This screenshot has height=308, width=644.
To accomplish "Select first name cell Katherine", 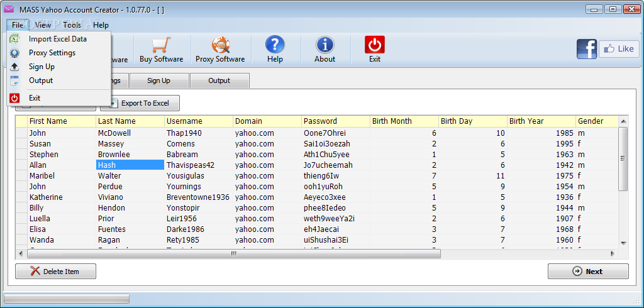I will pyautogui.click(x=62, y=197).
